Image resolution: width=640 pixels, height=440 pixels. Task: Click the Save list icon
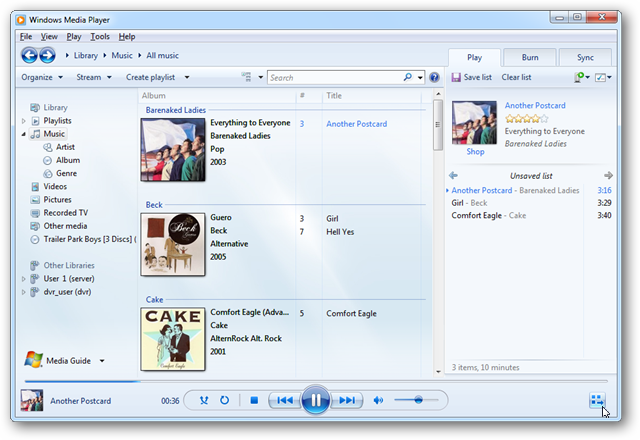coord(455,77)
